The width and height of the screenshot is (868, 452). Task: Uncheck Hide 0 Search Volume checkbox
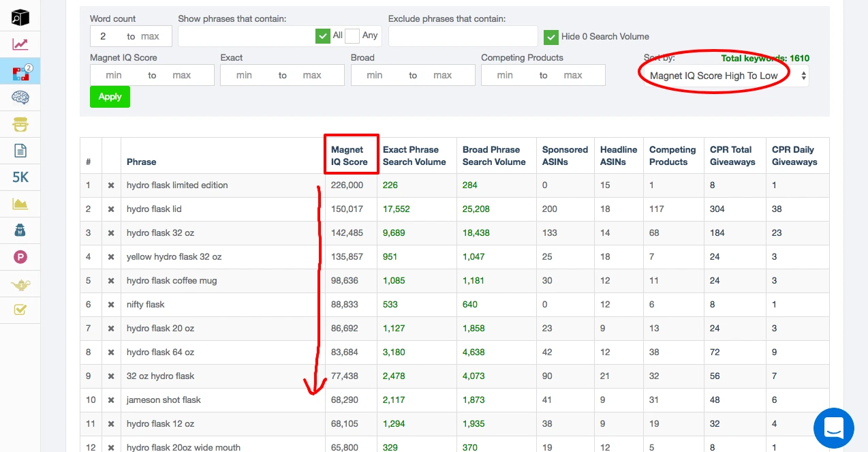(551, 37)
